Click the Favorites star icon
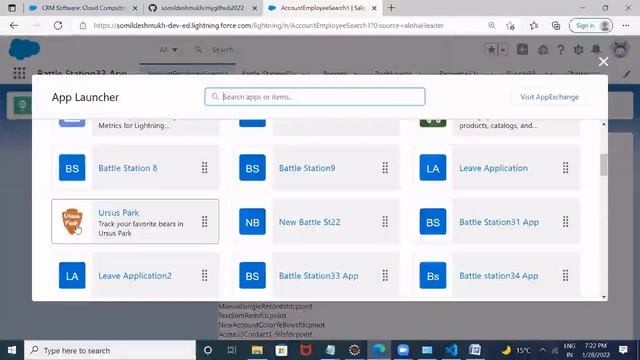The height and width of the screenshot is (360, 640). [x=491, y=50]
